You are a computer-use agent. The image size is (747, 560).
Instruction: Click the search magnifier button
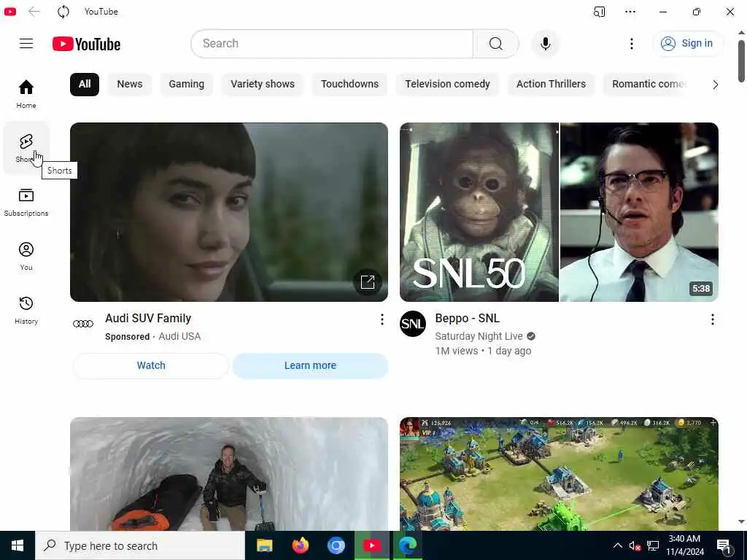click(495, 43)
